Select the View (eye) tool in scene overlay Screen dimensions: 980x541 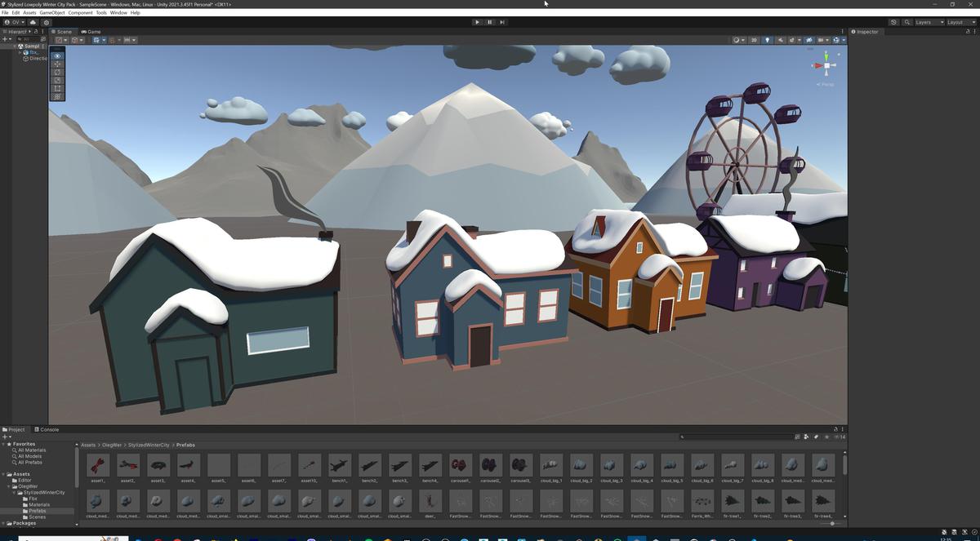57,56
